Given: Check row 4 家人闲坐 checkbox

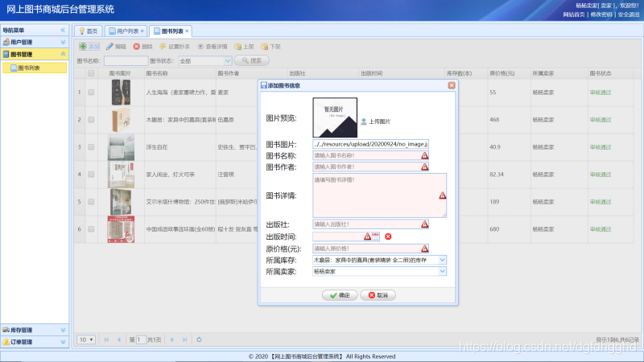Looking at the screenshot, I should (91, 175).
